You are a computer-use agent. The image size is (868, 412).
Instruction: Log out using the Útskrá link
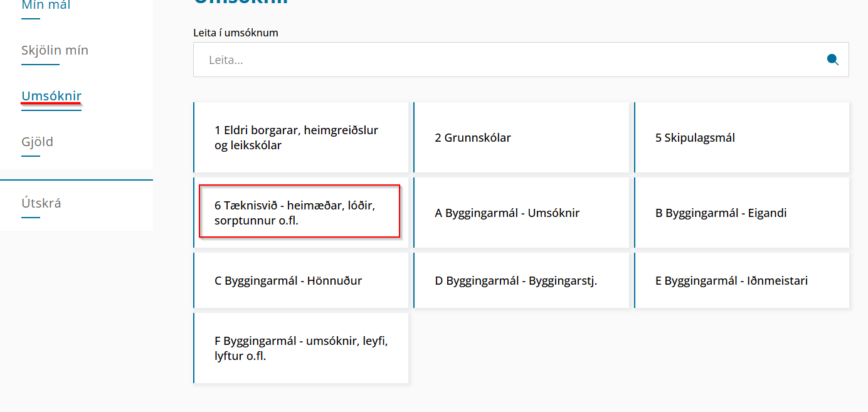pyautogui.click(x=41, y=203)
